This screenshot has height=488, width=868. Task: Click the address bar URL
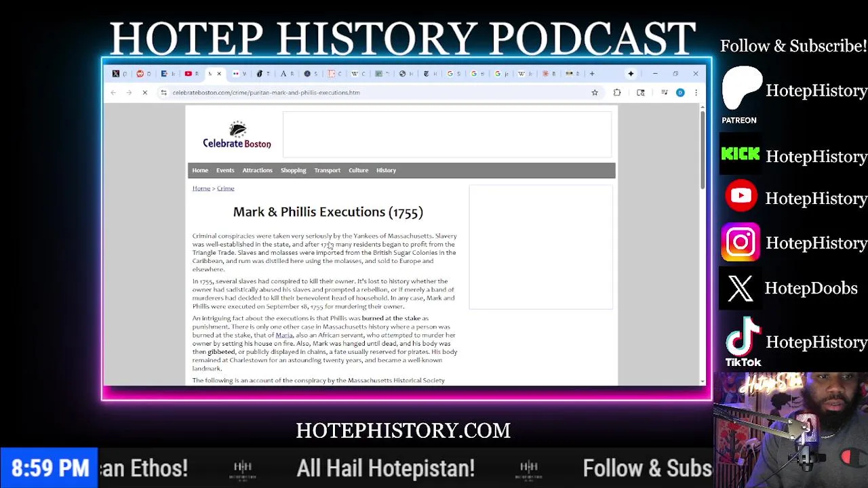click(266, 93)
